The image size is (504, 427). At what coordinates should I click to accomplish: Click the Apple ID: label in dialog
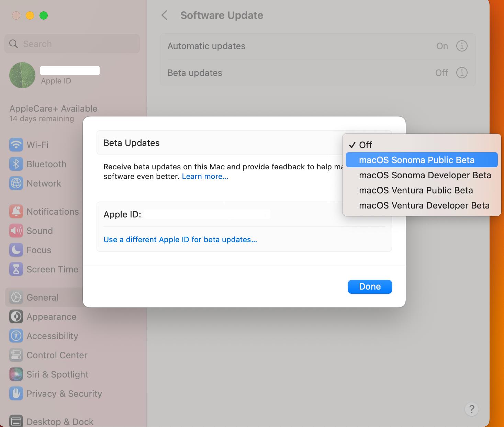[122, 214]
